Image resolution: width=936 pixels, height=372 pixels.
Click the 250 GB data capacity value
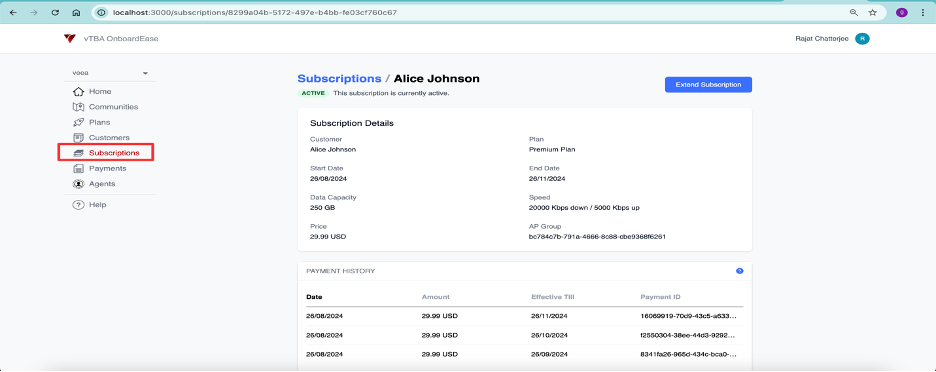tap(322, 208)
